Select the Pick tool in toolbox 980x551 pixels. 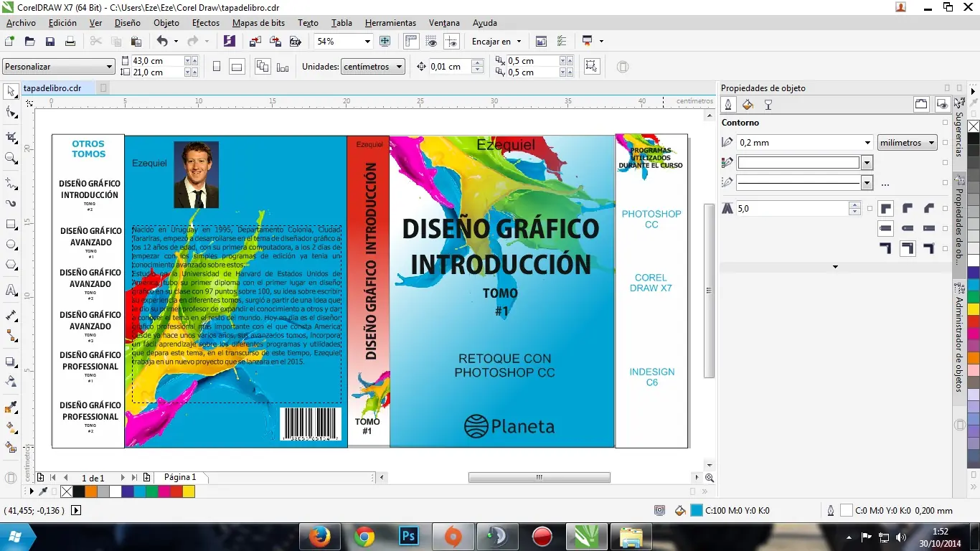click(x=11, y=91)
